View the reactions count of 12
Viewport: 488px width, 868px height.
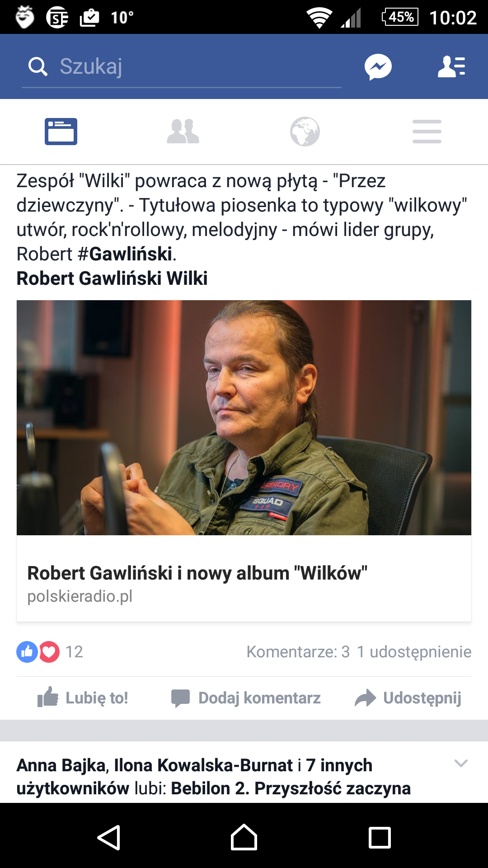[50, 652]
